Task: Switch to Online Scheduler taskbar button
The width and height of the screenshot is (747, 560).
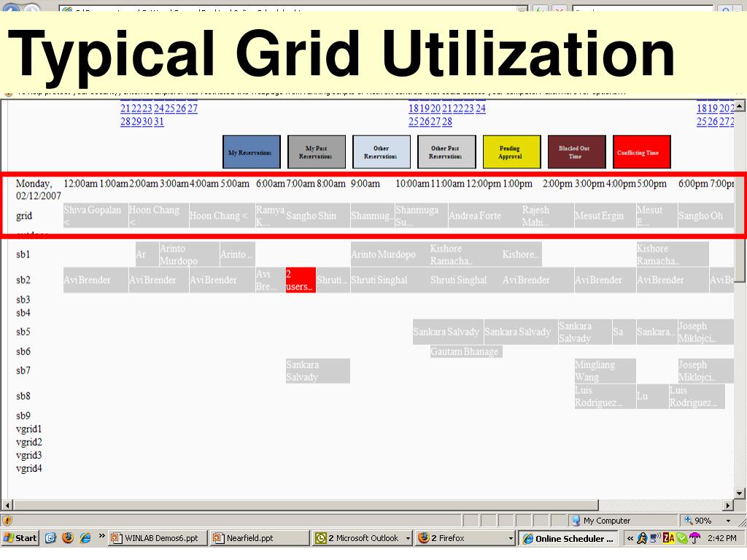Action: (x=568, y=538)
